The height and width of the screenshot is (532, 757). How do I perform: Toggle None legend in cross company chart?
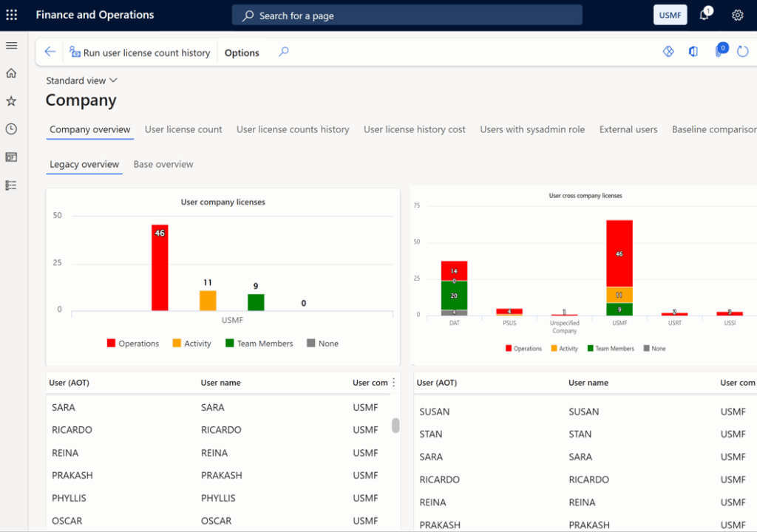pyautogui.click(x=655, y=349)
